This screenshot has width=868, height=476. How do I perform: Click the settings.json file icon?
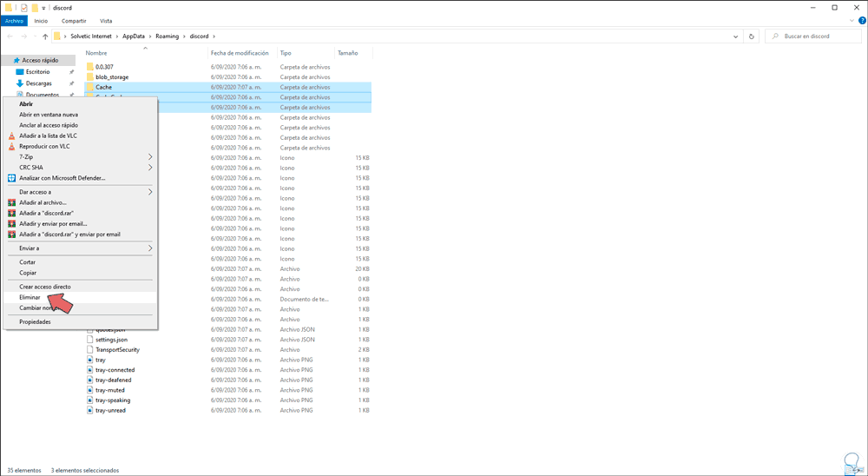tap(90, 340)
